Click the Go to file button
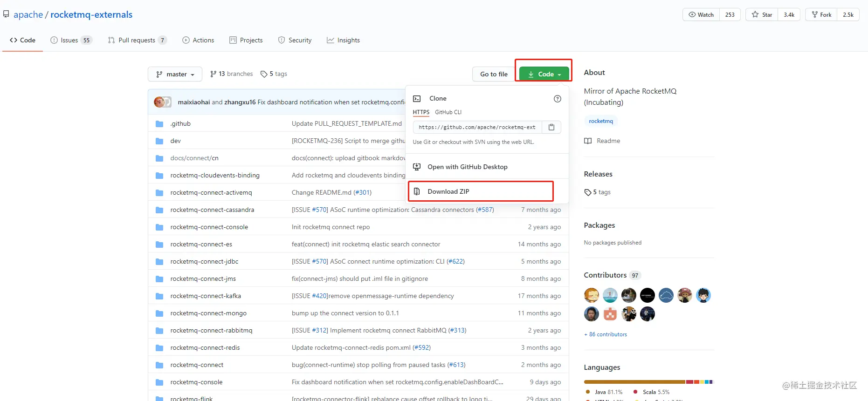This screenshot has width=868, height=401. point(494,74)
